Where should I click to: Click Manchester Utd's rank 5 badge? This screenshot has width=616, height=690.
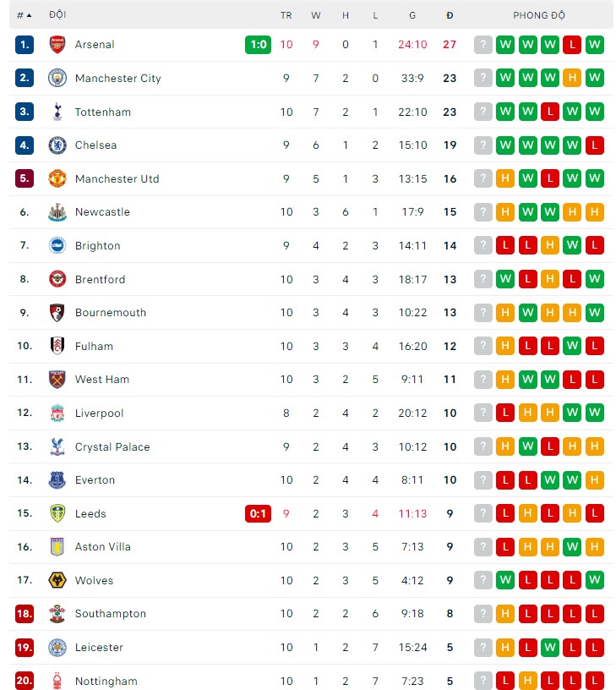pyautogui.click(x=25, y=178)
